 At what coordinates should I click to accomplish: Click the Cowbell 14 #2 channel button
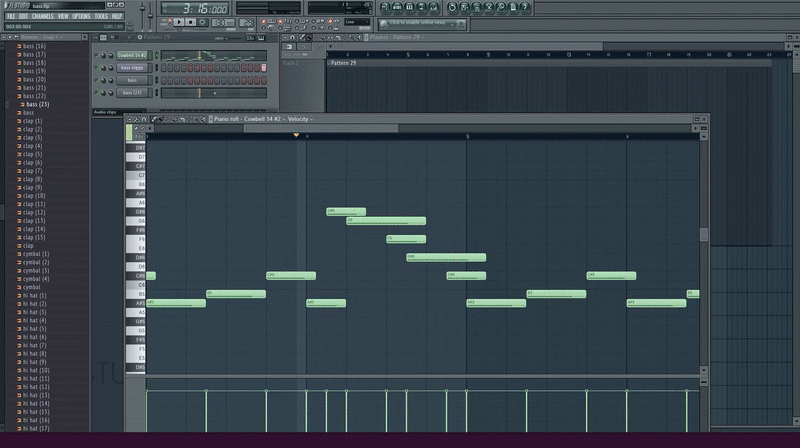pyautogui.click(x=132, y=55)
